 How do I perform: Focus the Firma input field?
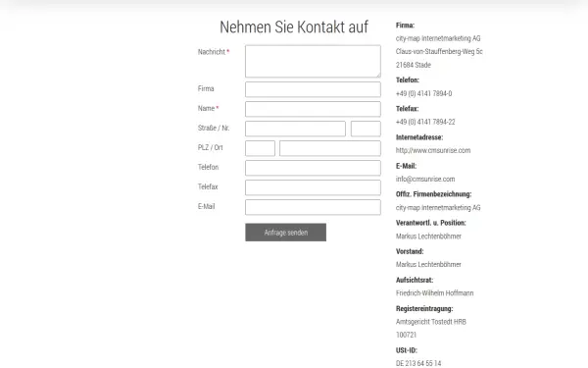coord(313,89)
